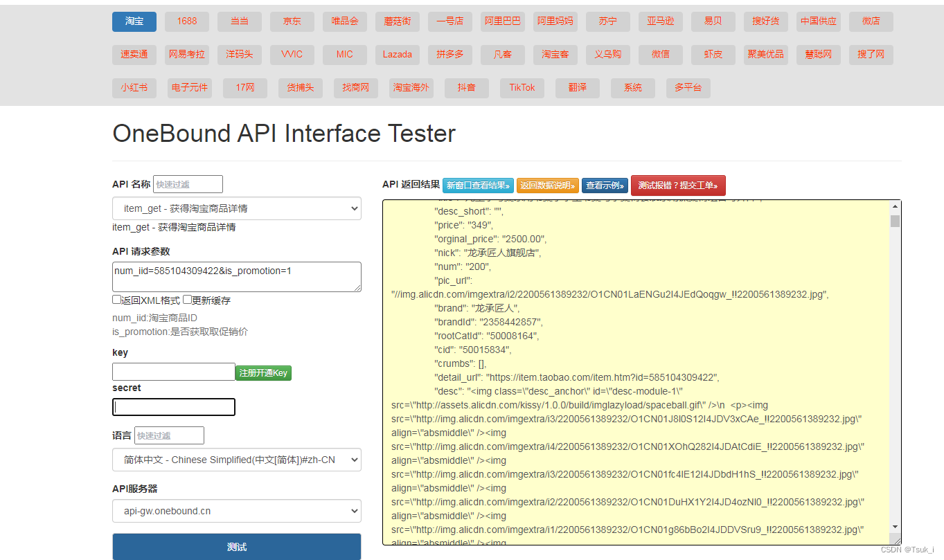Switch to the 多平台 tab

tap(688, 88)
